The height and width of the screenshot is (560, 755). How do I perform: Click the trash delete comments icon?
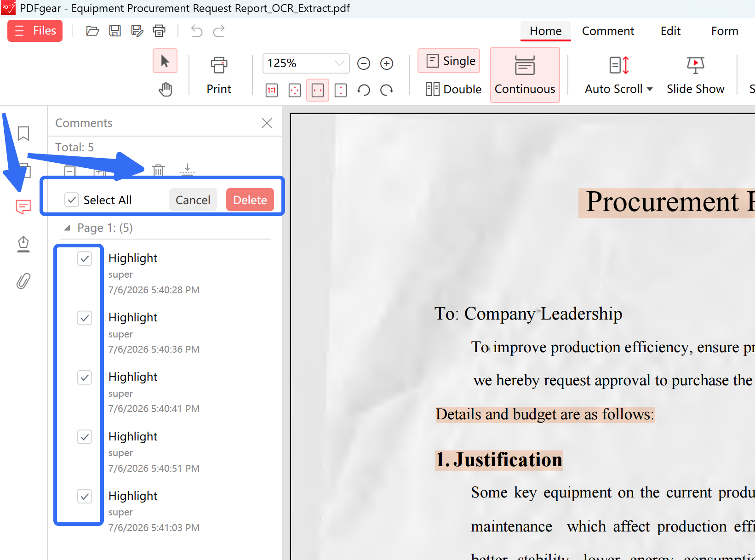(x=158, y=170)
